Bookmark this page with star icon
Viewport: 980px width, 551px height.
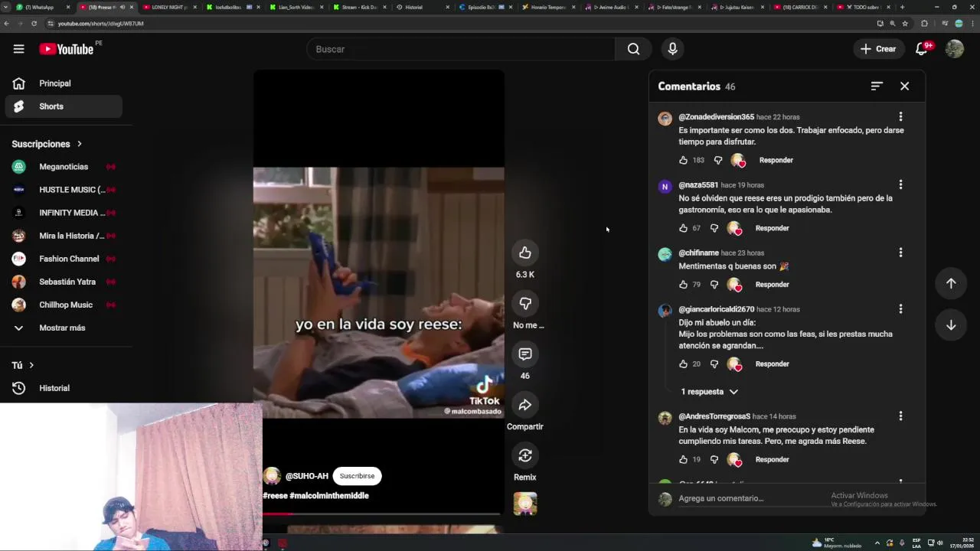pos(905,24)
